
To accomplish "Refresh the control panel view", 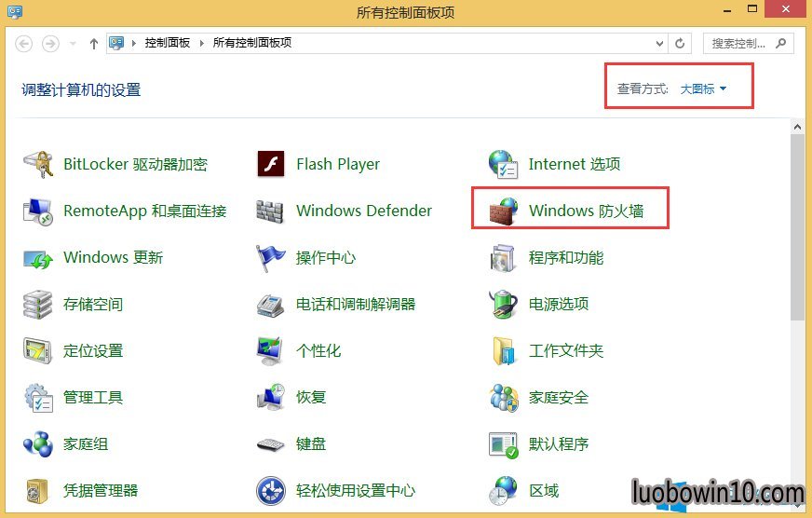I will pos(680,44).
